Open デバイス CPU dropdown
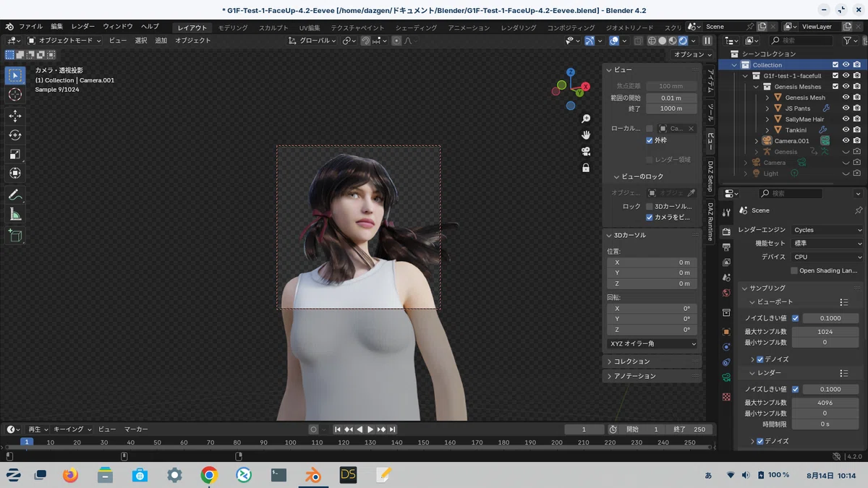The width and height of the screenshot is (868, 488). point(827,257)
